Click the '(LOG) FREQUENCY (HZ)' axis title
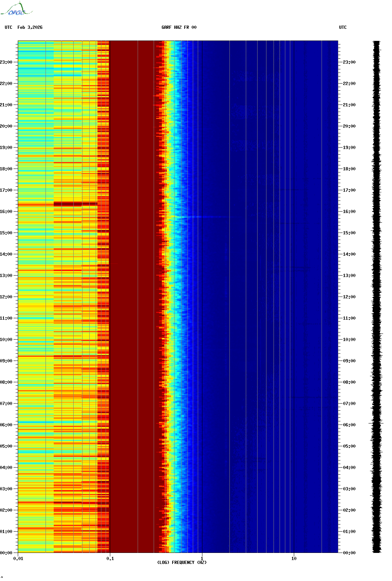392x581 pixels. [x=182, y=563]
